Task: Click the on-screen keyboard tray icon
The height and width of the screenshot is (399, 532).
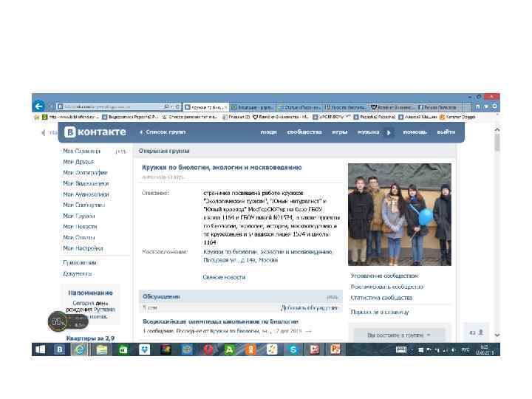Action: (401, 349)
